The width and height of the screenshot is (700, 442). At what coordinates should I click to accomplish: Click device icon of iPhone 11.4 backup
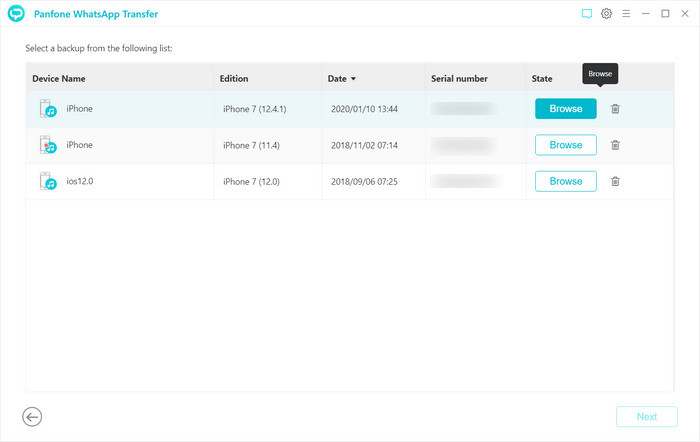pos(48,145)
